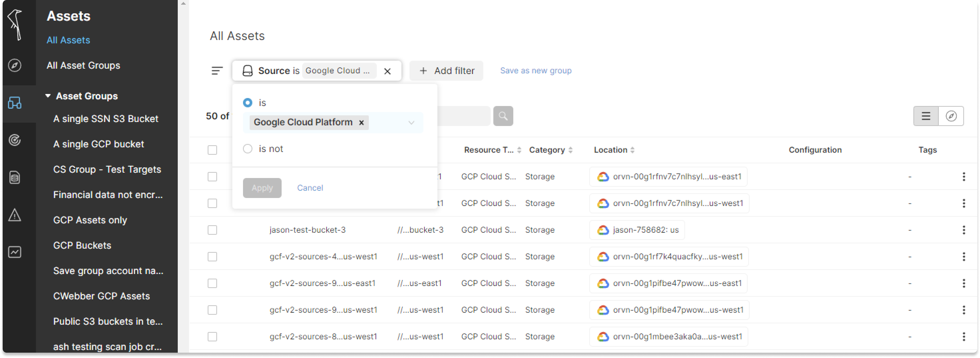Open the Assets icon in left rail
This screenshot has height=358, width=980.
(x=15, y=103)
